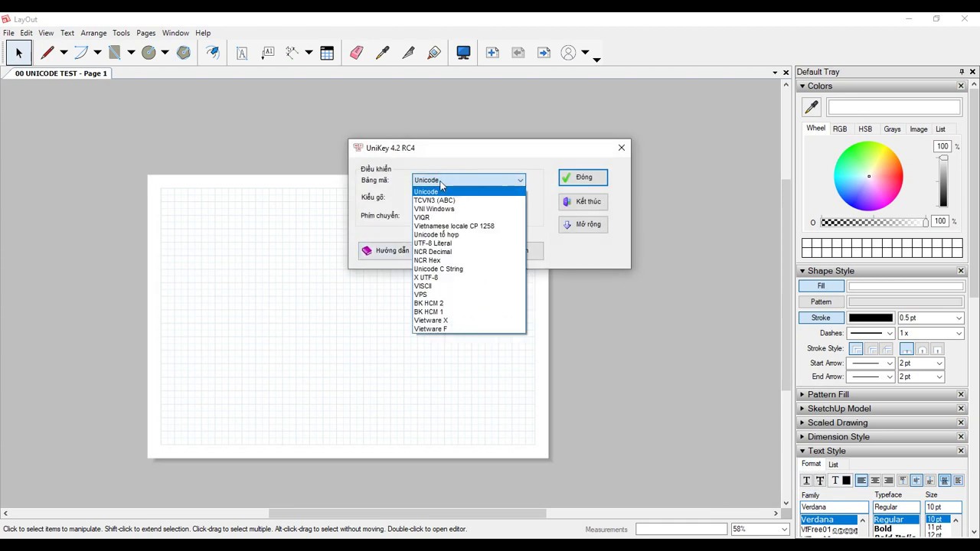This screenshot has height=551, width=980.
Task: Select the 00 UNICODE TEST - Page 1 document tab
Action: (61, 73)
